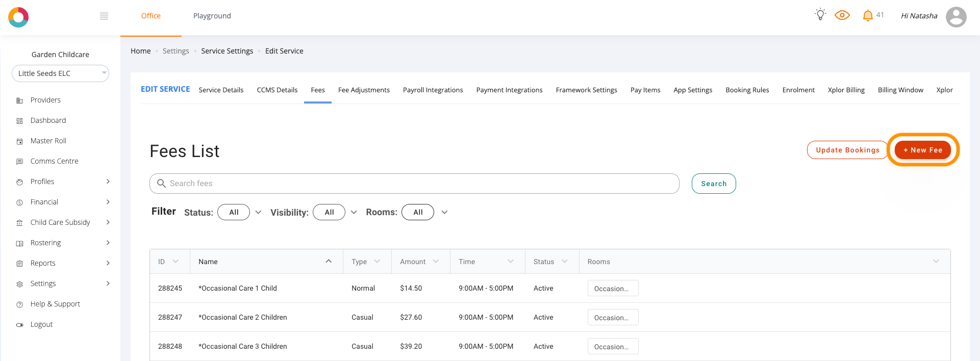Toggle the eye visibility icon
The width and height of the screenshot is (980, 361).
click(x=842, y=15)
